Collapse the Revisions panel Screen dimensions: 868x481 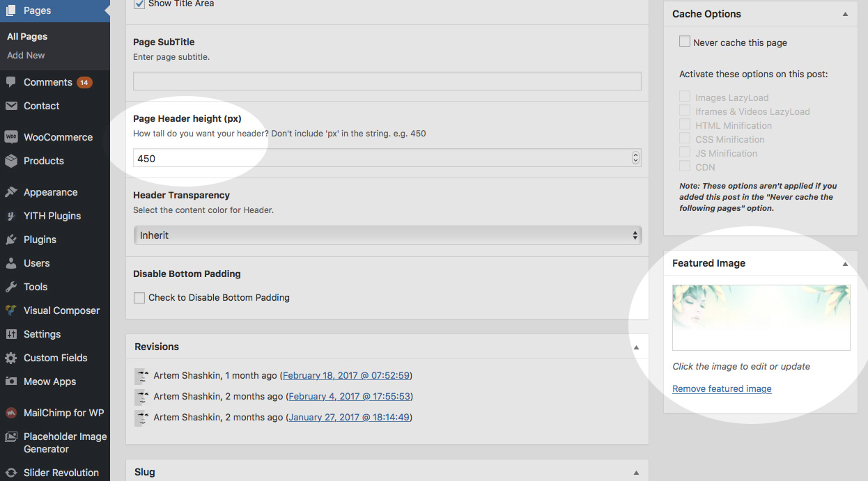pyautogui.click(x=636, y=347)
